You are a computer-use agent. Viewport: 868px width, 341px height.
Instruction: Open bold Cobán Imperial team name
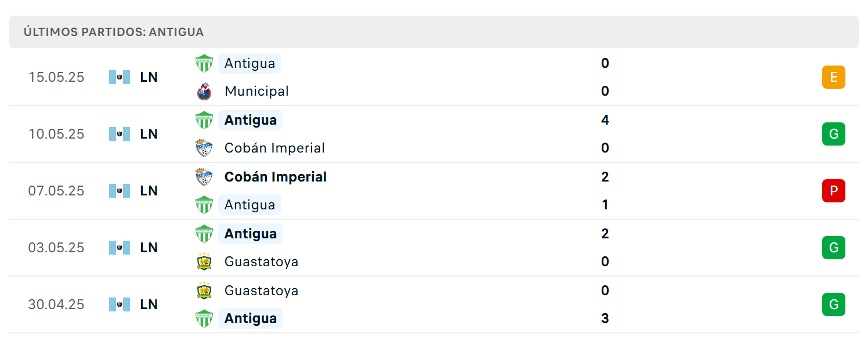[x=276, y=177]
